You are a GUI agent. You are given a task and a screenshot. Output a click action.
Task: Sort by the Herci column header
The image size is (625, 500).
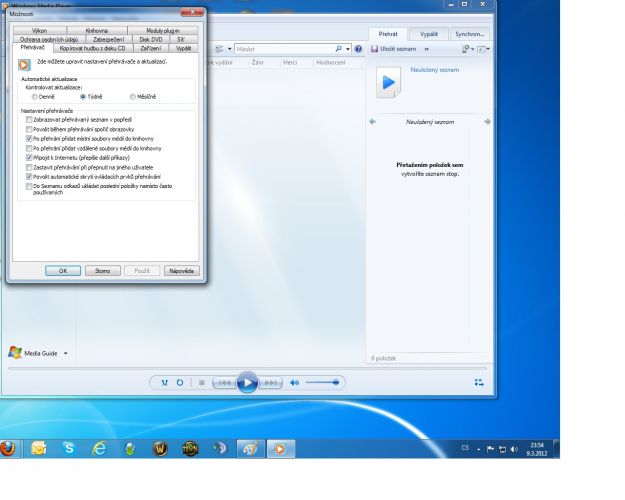[290, 63]
